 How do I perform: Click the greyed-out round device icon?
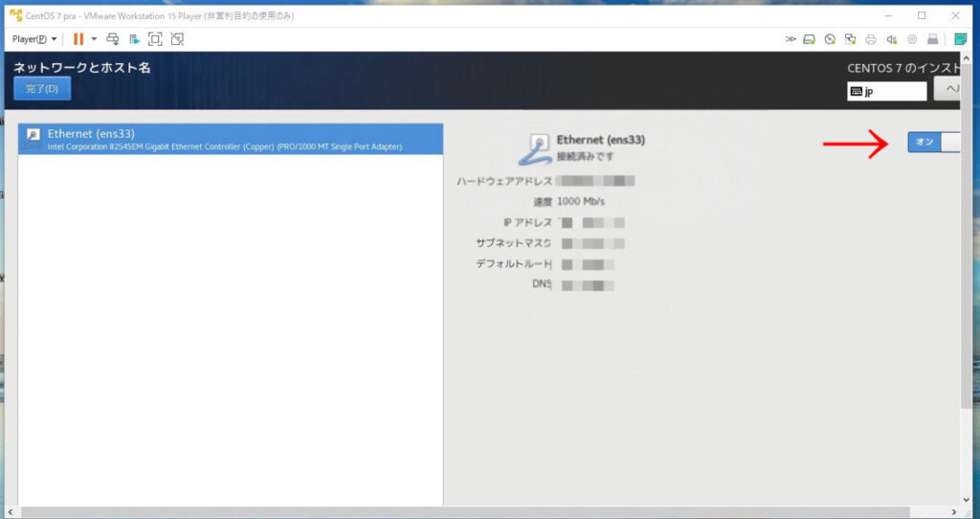pos(912,38)
